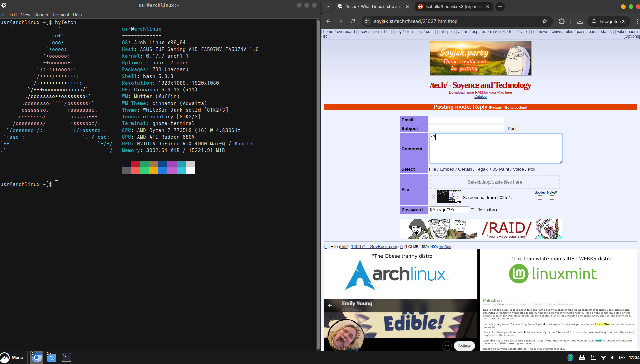Image resolution: width=640 pixels, height=364 pixels.
Task: Enable the Spoiler checkbox
Action: (540, 198)
